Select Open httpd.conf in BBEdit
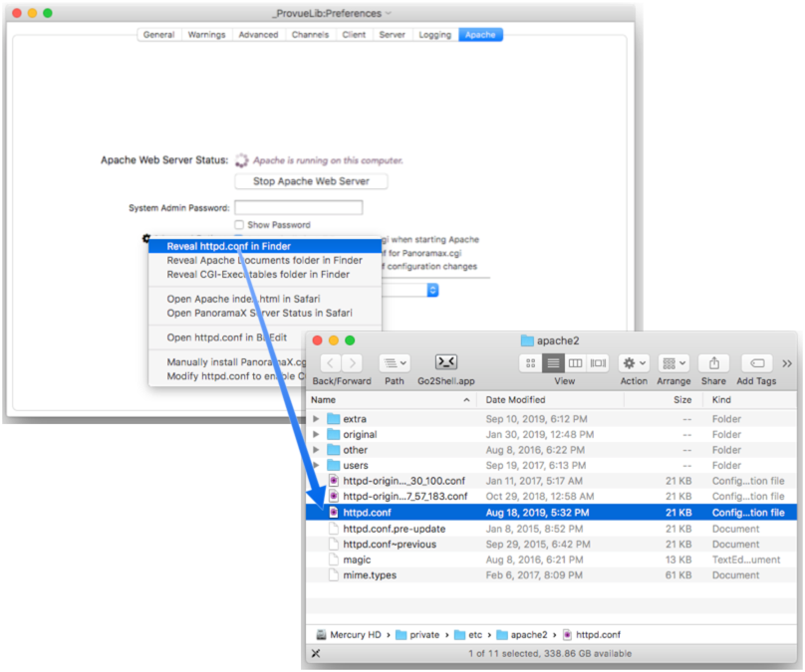This screenshot has width=805, height=672. tap(227, 337)
